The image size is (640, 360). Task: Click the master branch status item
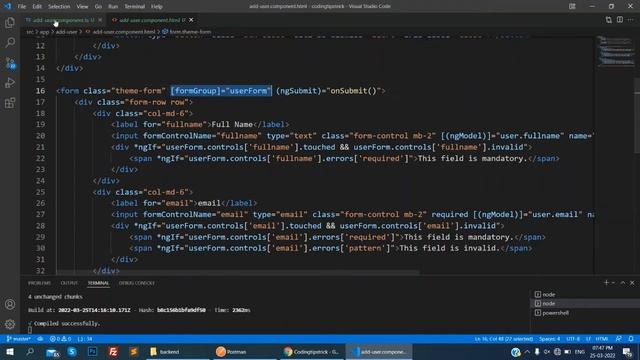pyautogui.click(x=18, y=339)
